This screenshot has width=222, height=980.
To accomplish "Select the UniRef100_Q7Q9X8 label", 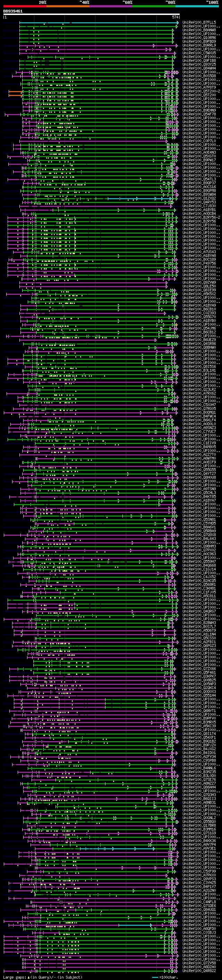I will 199,535.
